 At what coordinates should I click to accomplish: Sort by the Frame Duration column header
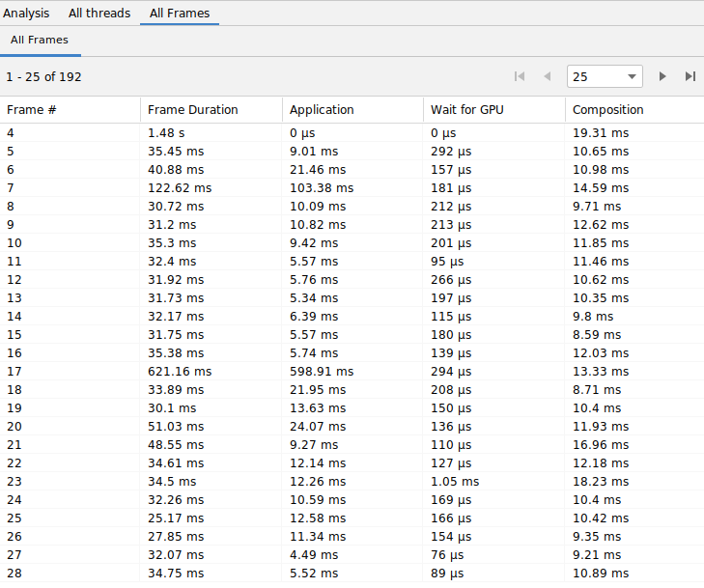pos(192,109)
